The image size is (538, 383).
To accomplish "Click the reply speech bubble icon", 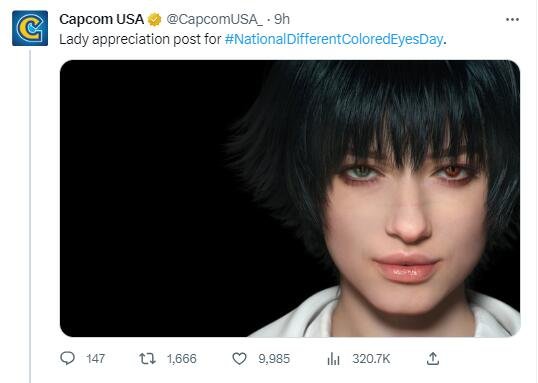I will (67, 358).
